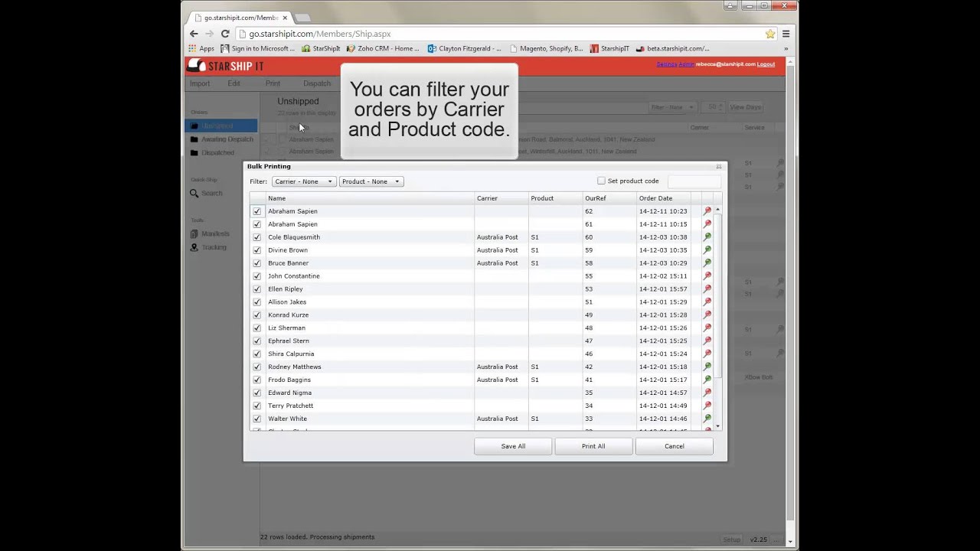
Task: Click the Search magnifier in sidebar
Action: (194, 194)
